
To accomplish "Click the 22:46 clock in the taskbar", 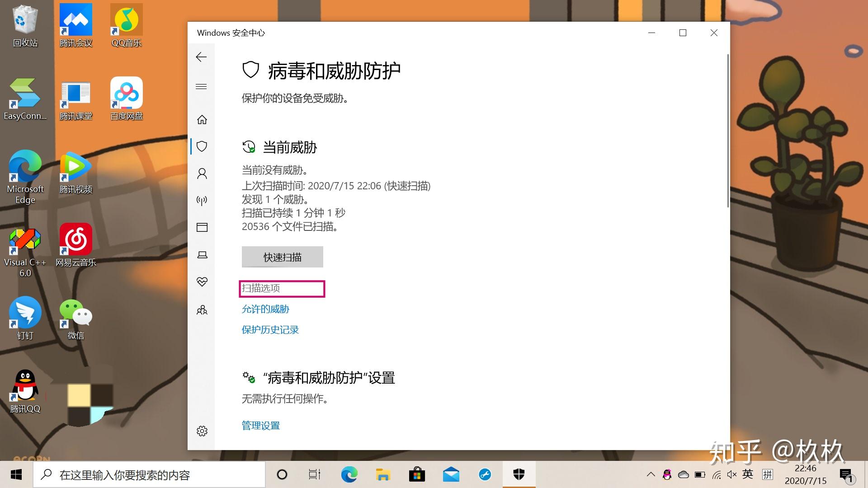I will (x=805, y=469).
